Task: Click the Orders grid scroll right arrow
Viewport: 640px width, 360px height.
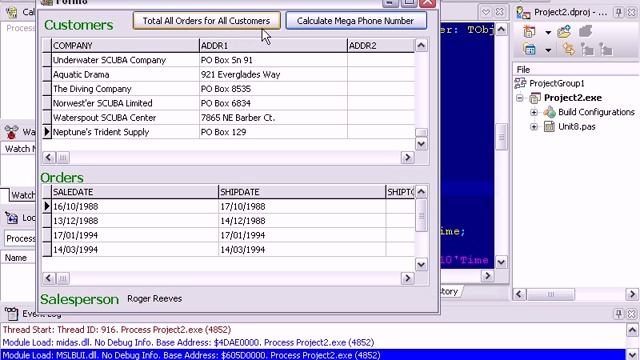Action: 407,278
